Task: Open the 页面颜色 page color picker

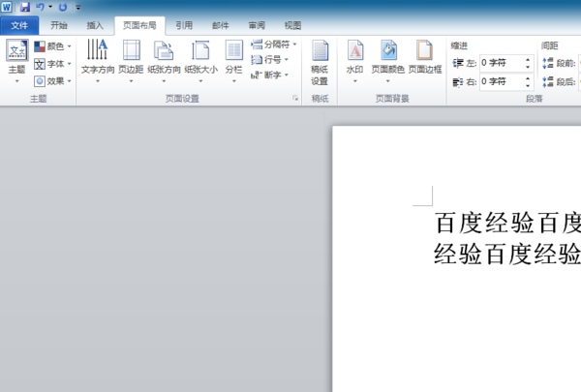Action: tap(388, 61)
